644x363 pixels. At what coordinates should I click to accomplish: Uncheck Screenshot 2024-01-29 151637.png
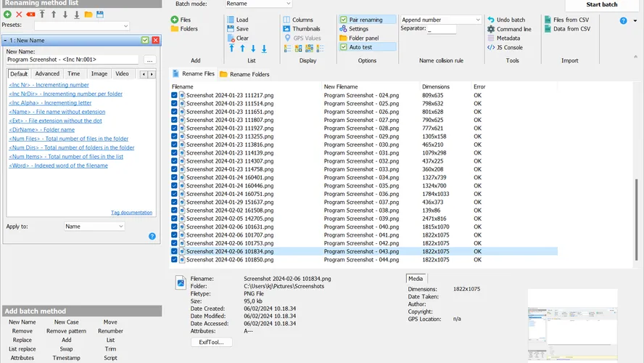174,202
